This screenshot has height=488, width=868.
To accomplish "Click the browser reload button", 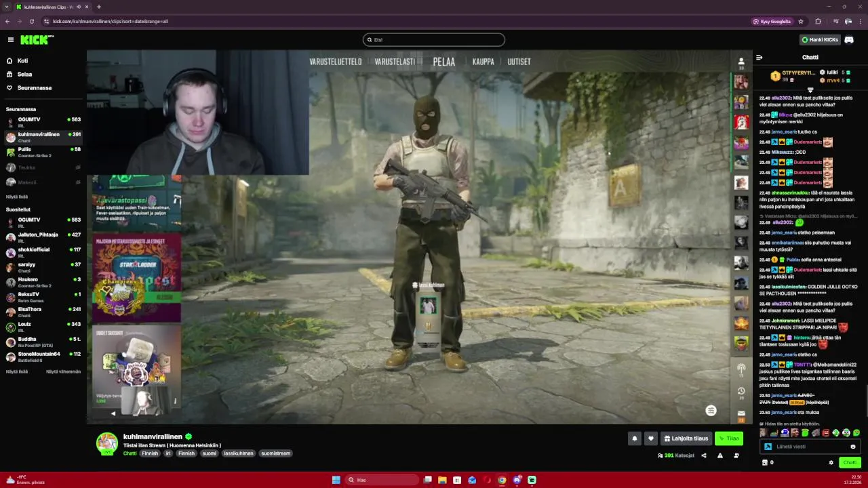I will (31, 22).
